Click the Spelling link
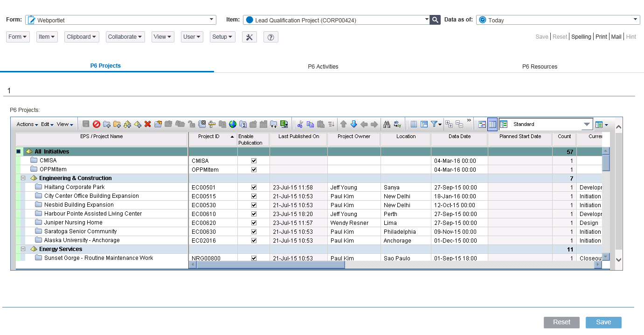 click(x=581, y=36)
